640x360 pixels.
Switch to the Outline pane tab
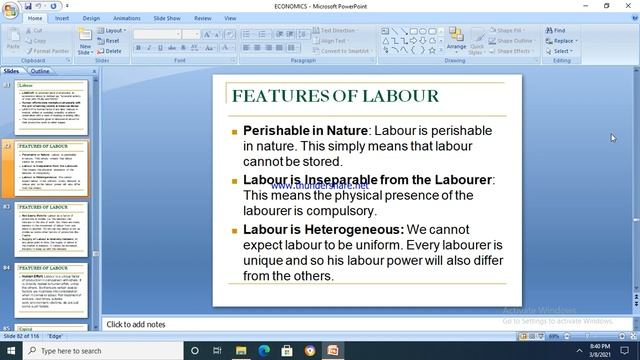click(x=40, y=71)
